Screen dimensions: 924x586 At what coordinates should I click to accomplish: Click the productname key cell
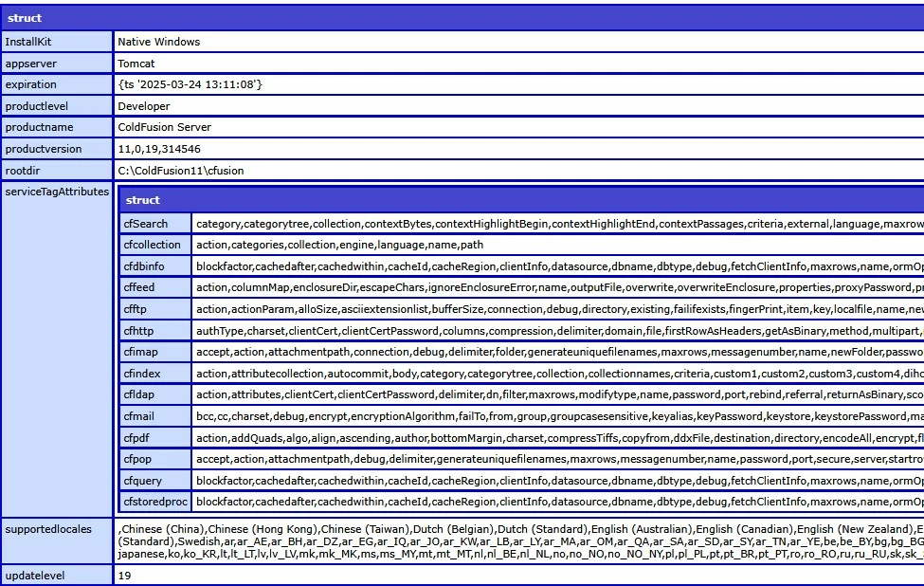coord(57,127)
